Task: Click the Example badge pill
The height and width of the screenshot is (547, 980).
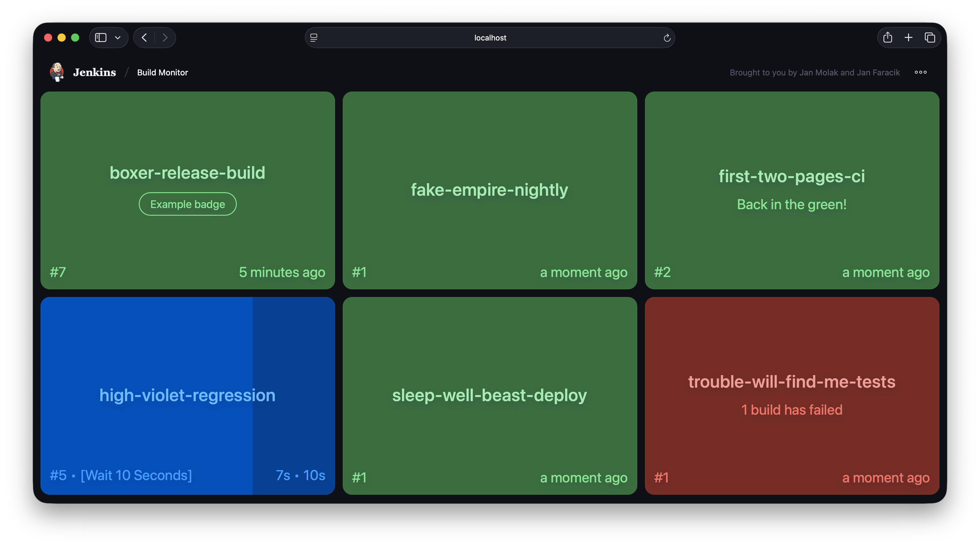Action: coord(187,204)
